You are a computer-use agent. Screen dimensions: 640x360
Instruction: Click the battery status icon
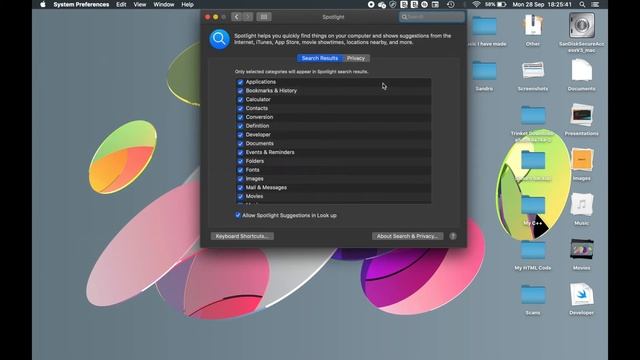pyautogui.click(x=502, y=4)
